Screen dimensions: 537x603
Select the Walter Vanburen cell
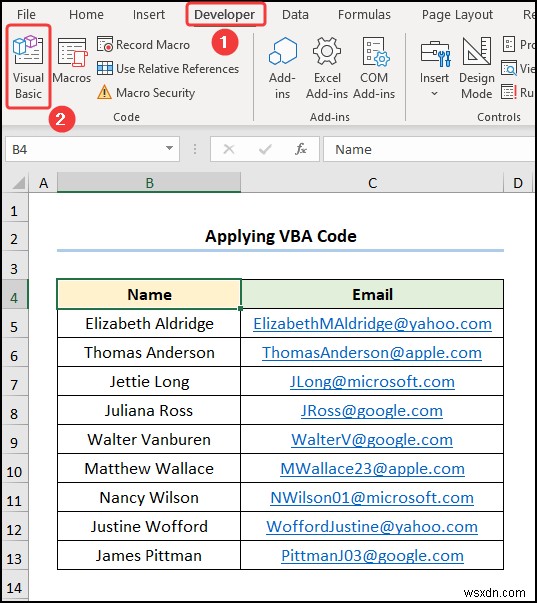pos(149,440)
